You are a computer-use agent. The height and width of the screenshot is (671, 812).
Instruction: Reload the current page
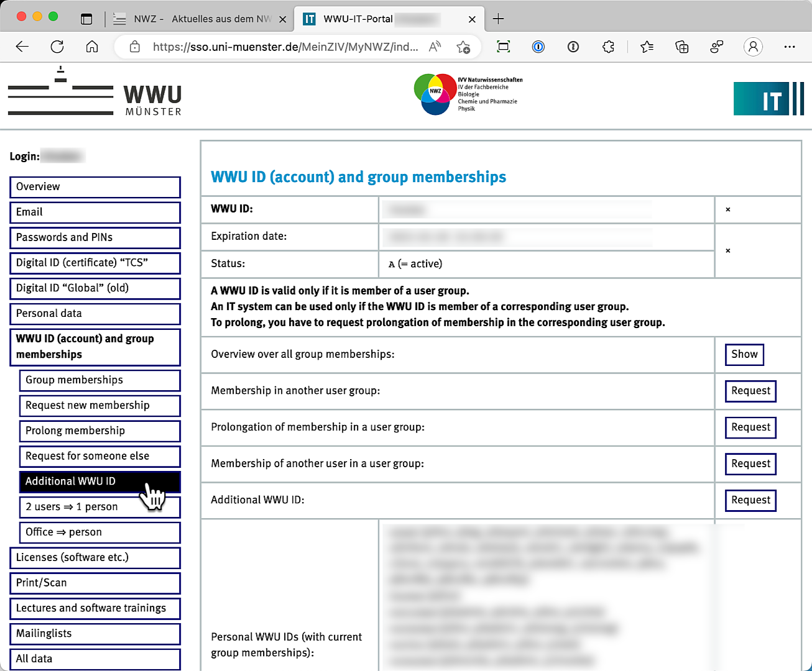57,47
